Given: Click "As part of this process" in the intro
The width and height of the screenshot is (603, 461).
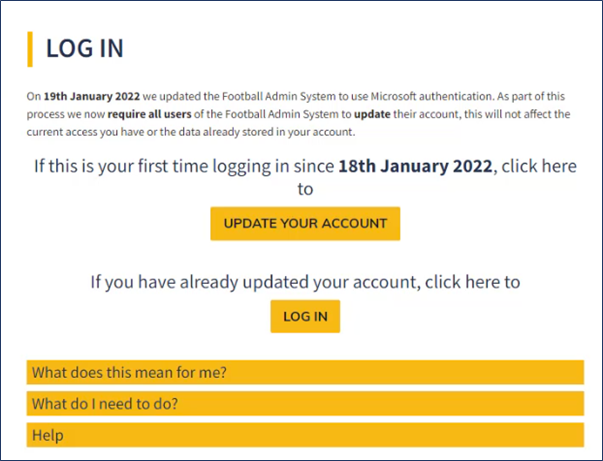Looking at the screenshot, I should [x=532, y=97].
